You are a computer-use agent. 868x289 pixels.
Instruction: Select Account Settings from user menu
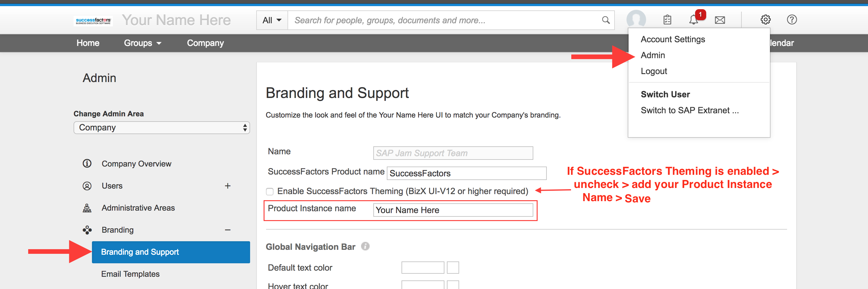(x=672, y=39)
